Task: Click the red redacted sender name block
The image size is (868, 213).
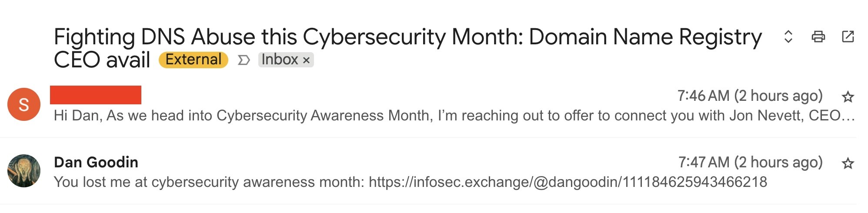Action: pos(96,95)
